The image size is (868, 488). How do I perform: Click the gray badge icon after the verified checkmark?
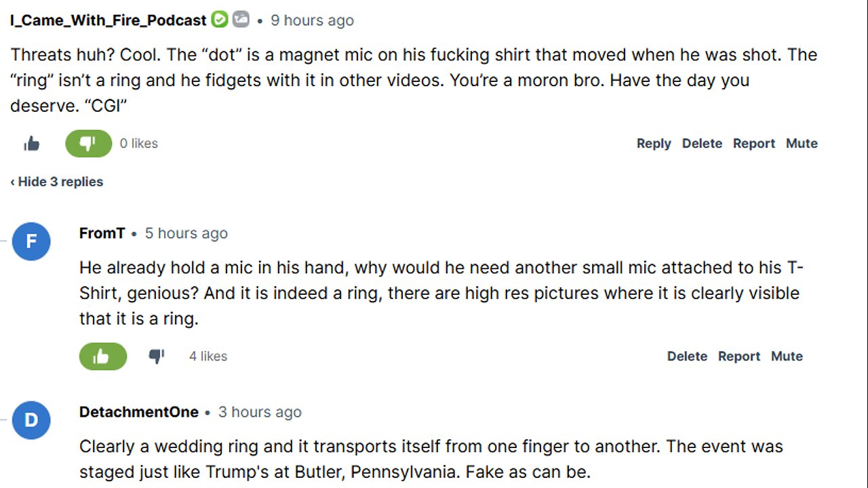tap(241, 20)
